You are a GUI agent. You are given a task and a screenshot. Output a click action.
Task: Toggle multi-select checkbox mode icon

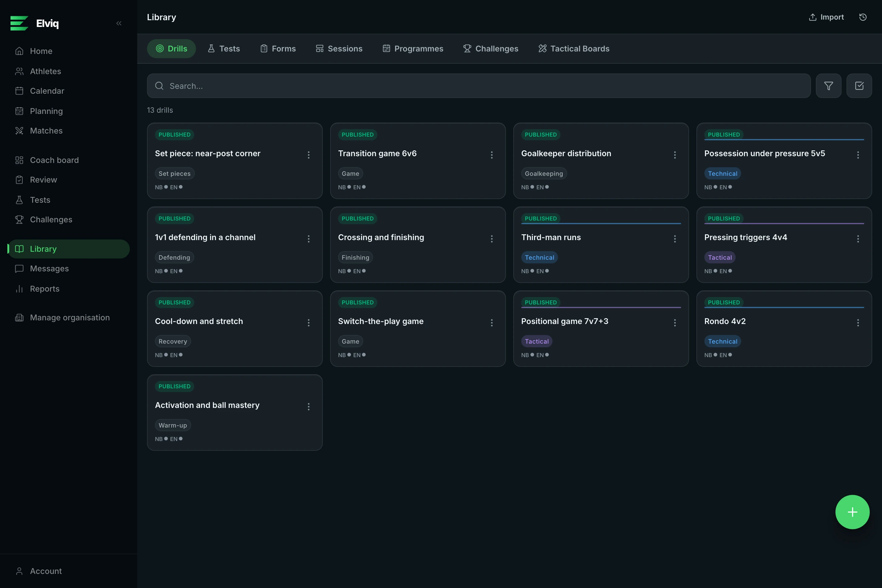tap(859, 86)
